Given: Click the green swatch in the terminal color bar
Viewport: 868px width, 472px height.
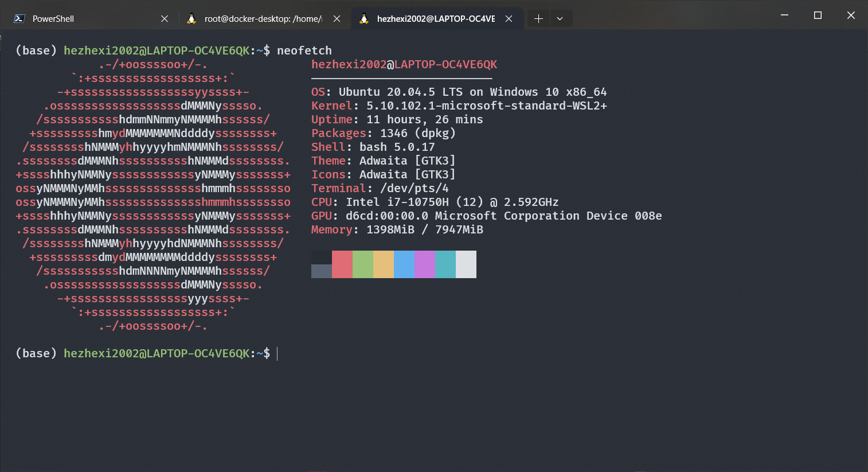Looking at the screenshot, I should (x=362, y=264).
